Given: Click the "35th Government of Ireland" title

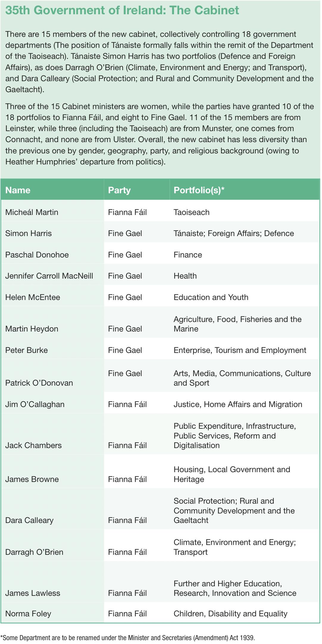Looking at the screenshot, I should (x=122, y=10).
